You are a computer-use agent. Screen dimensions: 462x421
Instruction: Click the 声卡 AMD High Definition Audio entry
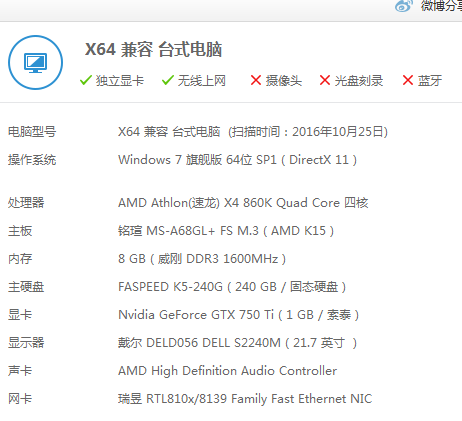227,371
